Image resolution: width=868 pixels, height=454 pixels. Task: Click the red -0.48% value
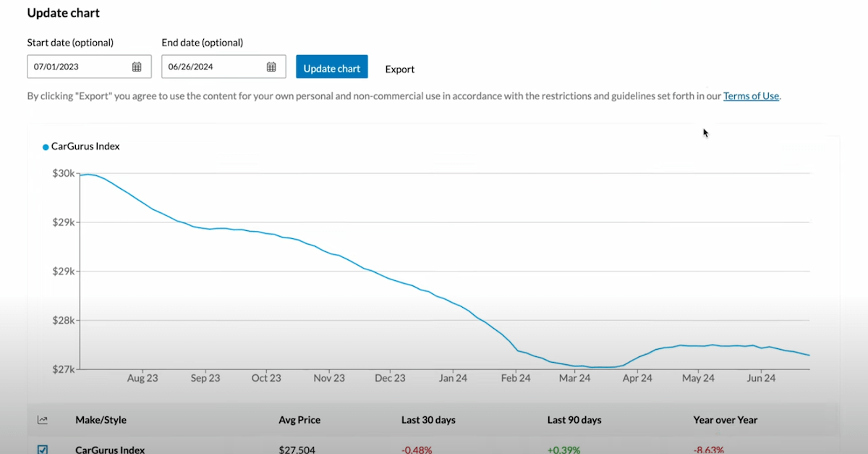click(416, 449)
